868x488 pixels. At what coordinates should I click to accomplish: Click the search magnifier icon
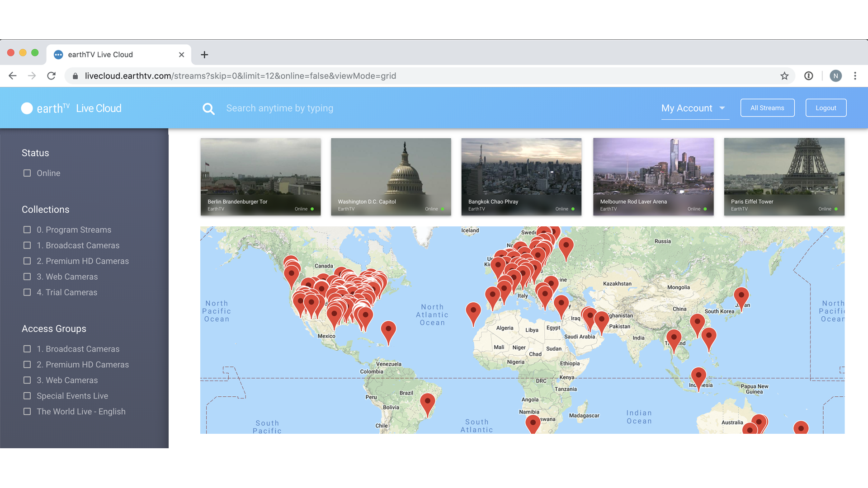[x=208, y=108]
